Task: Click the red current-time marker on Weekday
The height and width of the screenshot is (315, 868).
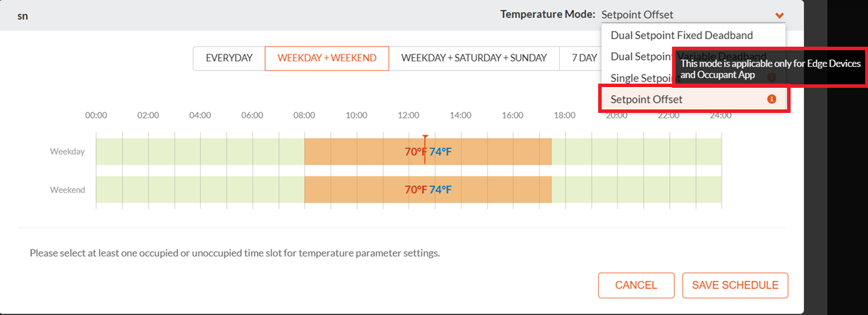Action: (425, 148)
